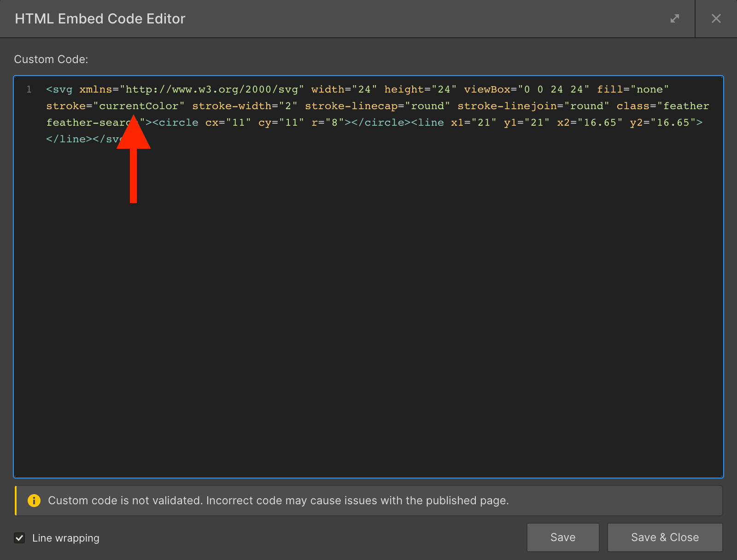Image resolution: width=737 pixels, height=560 pixels.
Task: Click inside the custom code text area
Action: pyautogui.click(x=368, y=276)
